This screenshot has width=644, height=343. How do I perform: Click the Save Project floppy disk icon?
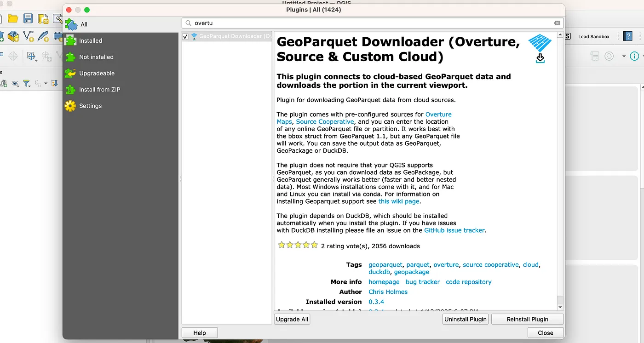pos(28,18)
